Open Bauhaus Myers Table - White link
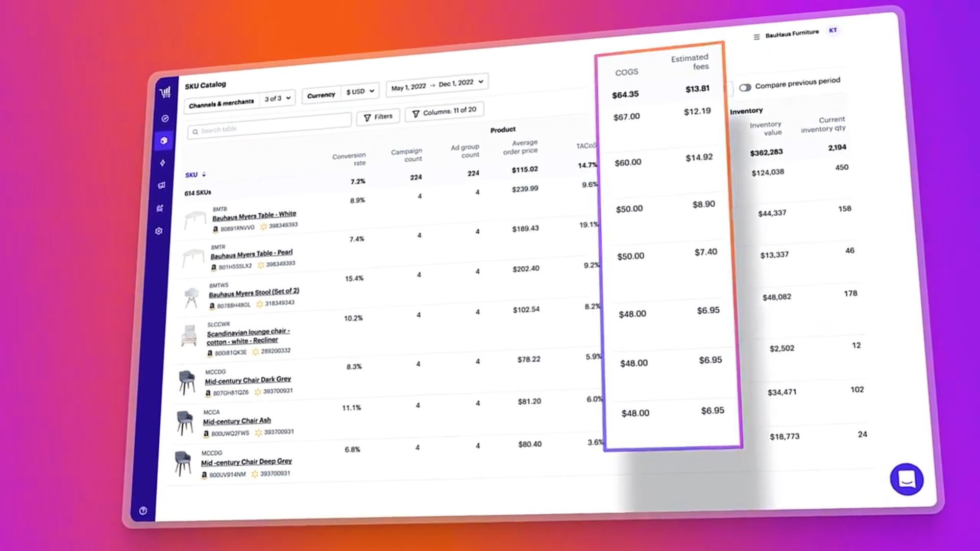 click(x=254, y=216)
